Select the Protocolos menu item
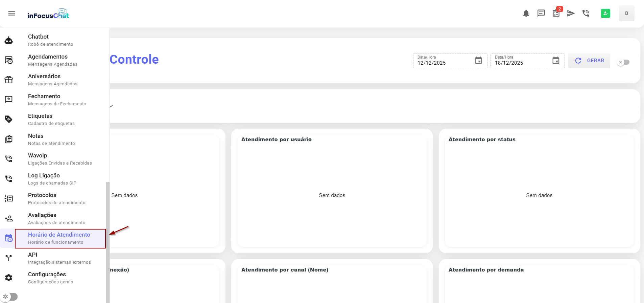This screenshot has width=644, height=303. click(57, 198)
